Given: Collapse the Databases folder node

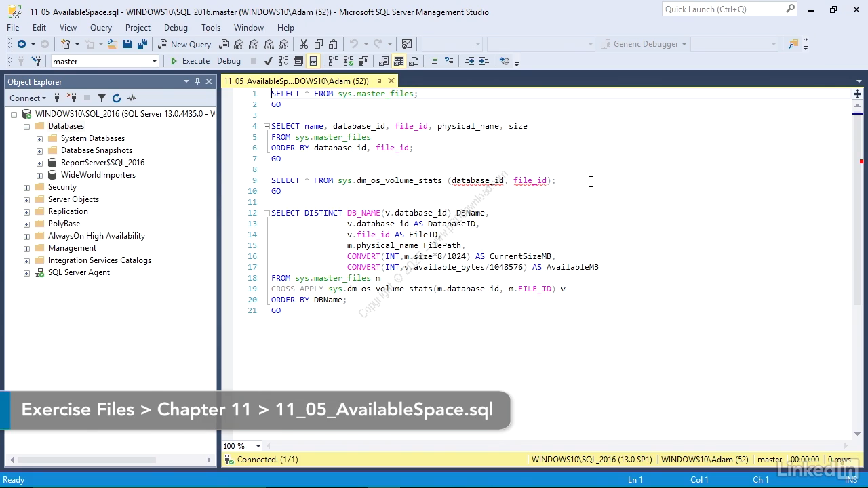Looking at the screenshot, I should tap(26, 126).
